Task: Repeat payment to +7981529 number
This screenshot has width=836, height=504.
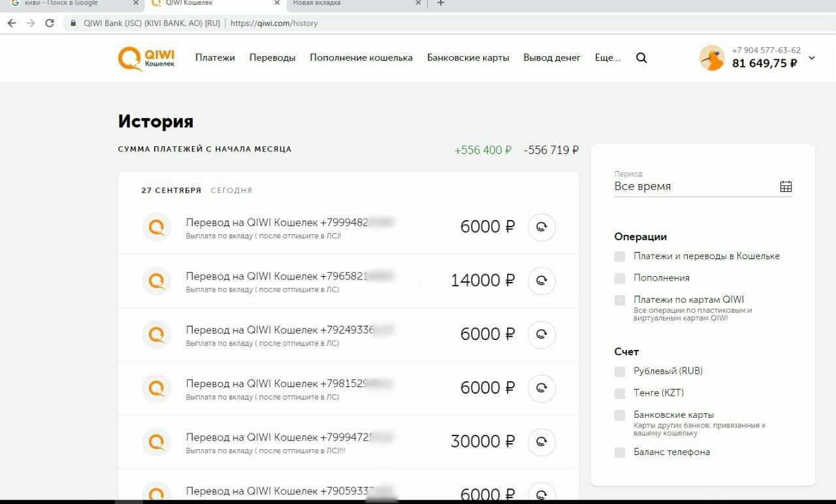Action: [541, 388]
